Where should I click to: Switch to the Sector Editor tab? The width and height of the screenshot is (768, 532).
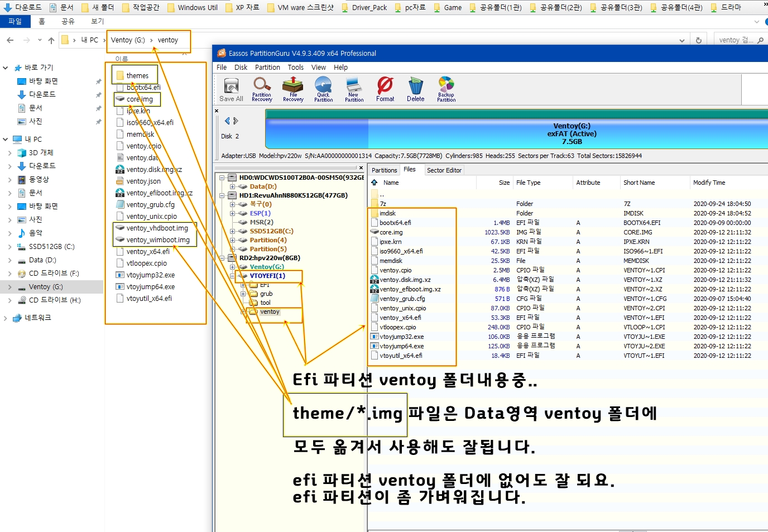444,170
